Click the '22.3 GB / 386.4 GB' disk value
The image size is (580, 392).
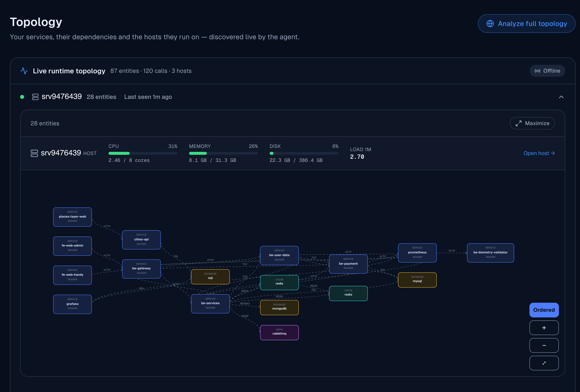point(296,160)
